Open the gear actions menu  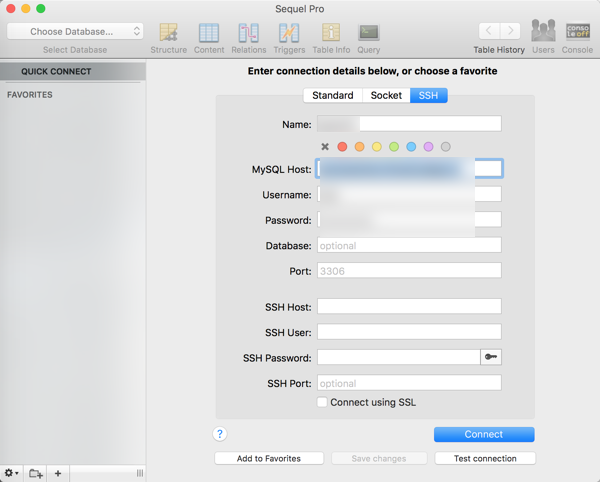tap(11, 473)
